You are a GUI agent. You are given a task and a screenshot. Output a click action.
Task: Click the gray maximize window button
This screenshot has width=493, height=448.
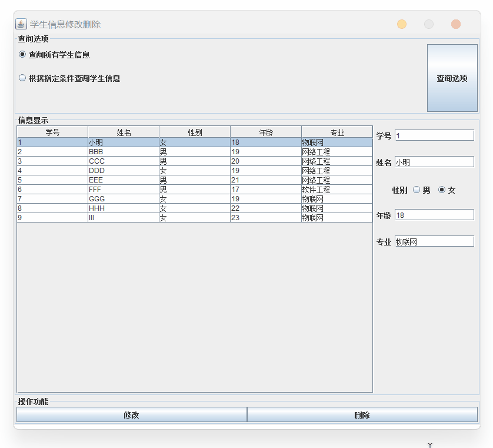tap(428, 24)
